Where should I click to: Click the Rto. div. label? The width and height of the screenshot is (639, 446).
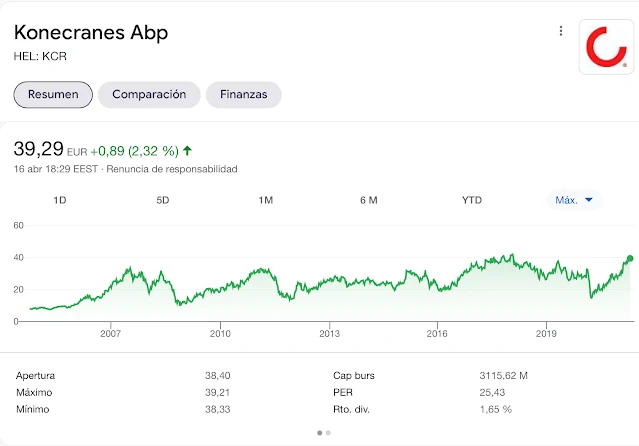[x=351, y=409]
